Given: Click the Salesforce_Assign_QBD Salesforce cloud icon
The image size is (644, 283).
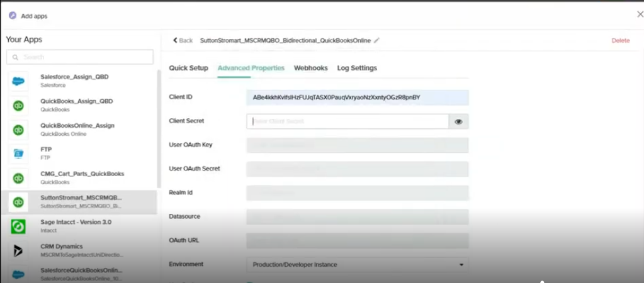Looking at the screenshot, I should tap(18, 80).
